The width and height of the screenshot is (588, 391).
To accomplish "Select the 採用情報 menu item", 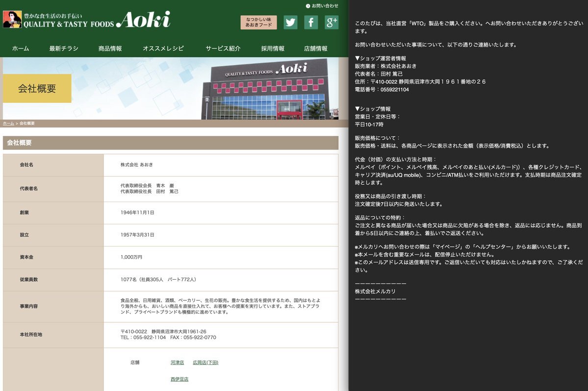I will [x=273, y=49].
